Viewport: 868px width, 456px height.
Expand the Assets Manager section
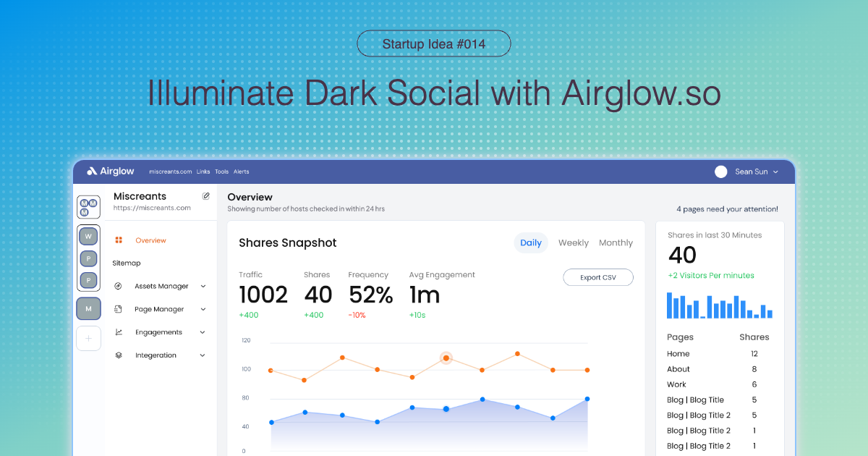point(202,286)
